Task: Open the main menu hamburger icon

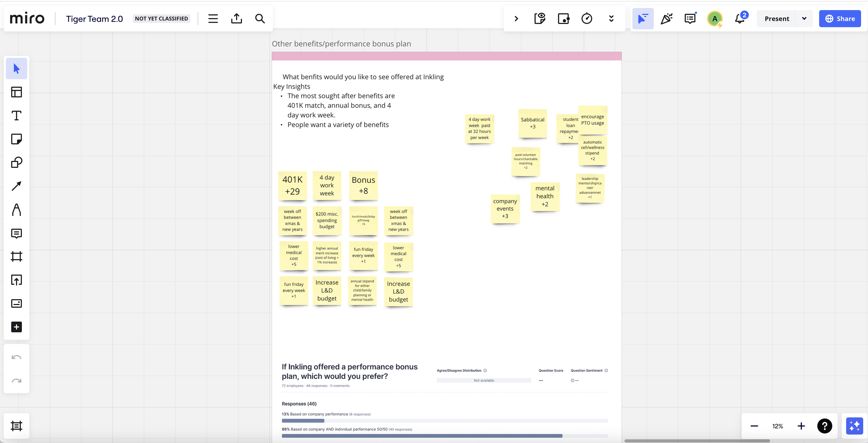Action: pyautogui.click(x=213, y=18)
